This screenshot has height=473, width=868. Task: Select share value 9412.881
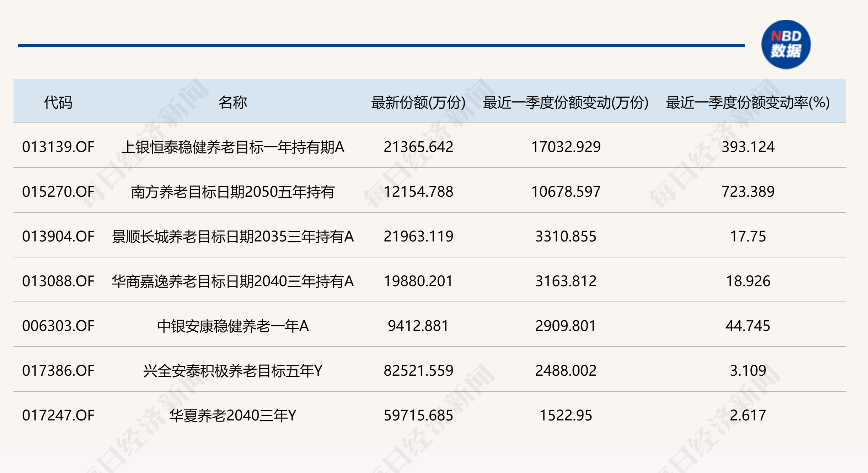(418, 326)
